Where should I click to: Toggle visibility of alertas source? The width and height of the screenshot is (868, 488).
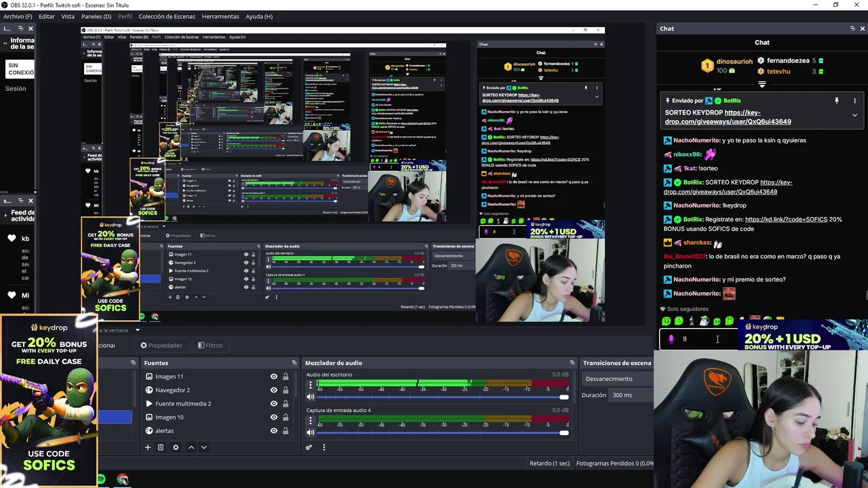274,430
